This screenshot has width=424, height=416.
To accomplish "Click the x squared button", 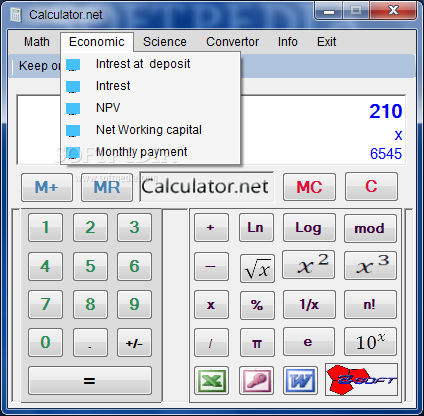I will (308, 265).
